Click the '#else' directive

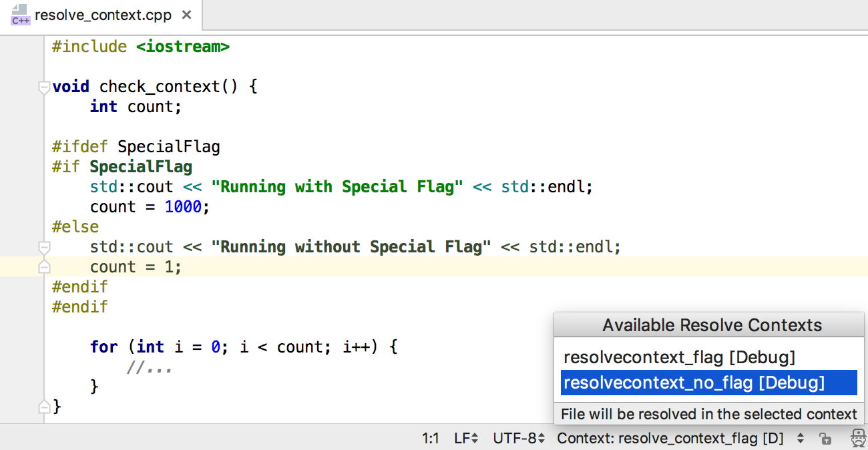pyautogui.click(x=75, y=227)
